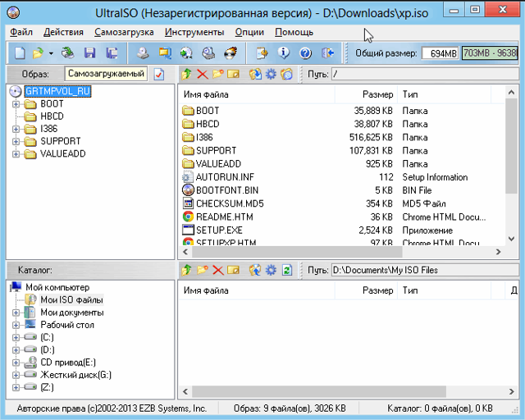Click the Make CD/DVD image icon
This screenshot has width=525, height=420.
click(143, 53)
